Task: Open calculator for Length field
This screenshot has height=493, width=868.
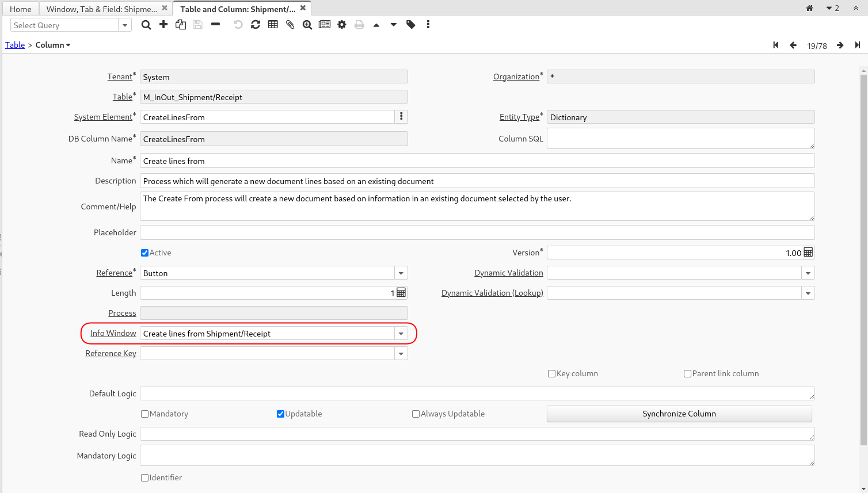Action: click(401, 293)
